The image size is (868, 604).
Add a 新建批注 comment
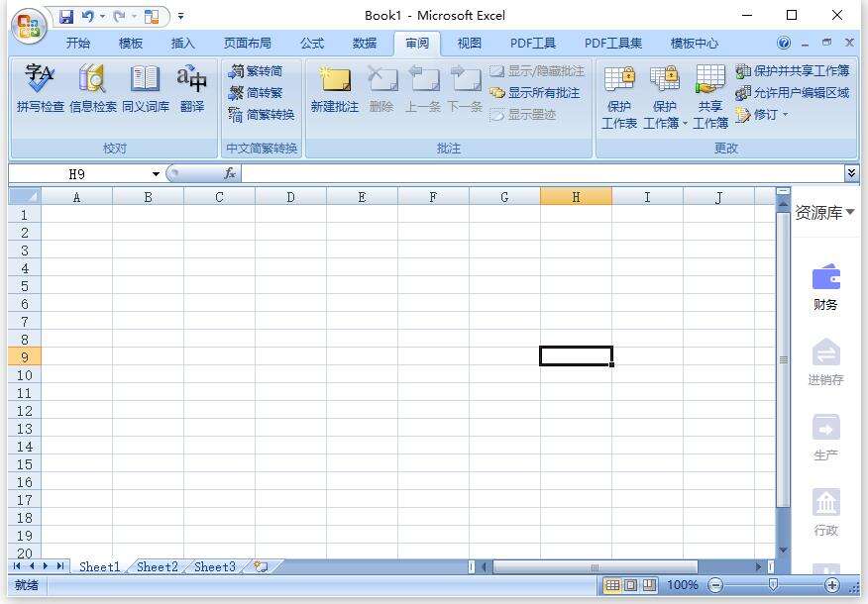[334, 88]
